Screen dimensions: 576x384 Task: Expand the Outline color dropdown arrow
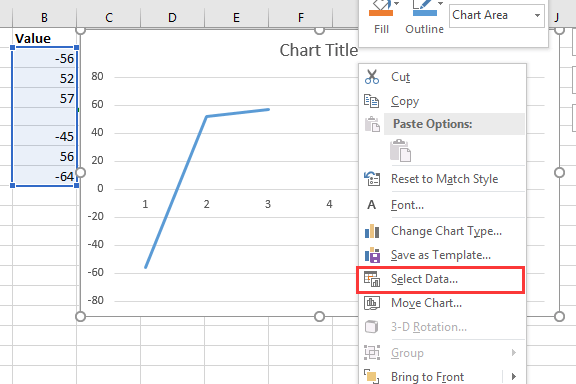pos(440,4)
